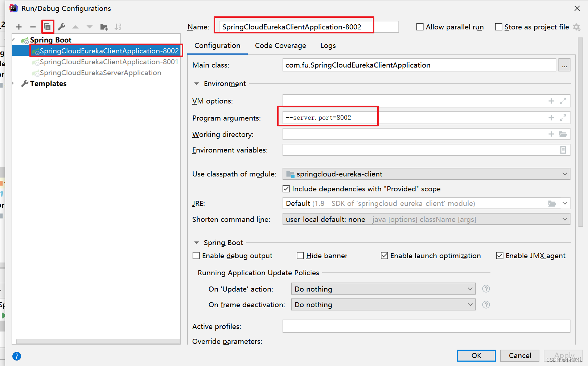
Task: Open edit templates wrench icon
Action: [x=62, y=27]
